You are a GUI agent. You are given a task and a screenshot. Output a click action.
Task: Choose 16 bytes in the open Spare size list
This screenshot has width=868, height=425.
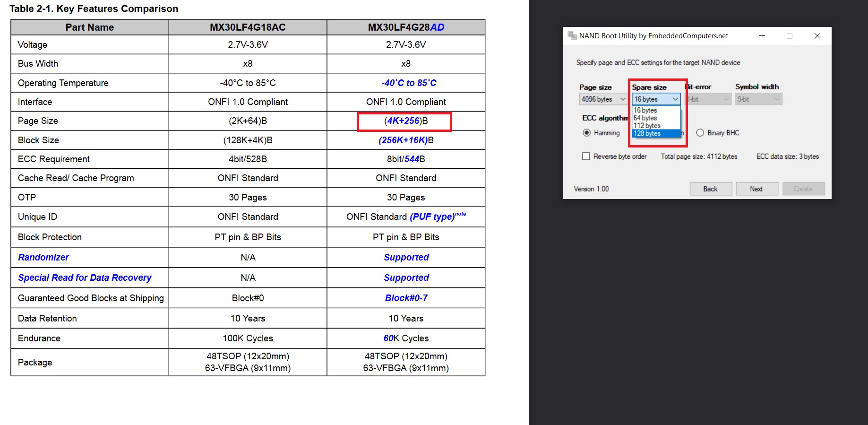coord(656,110)
